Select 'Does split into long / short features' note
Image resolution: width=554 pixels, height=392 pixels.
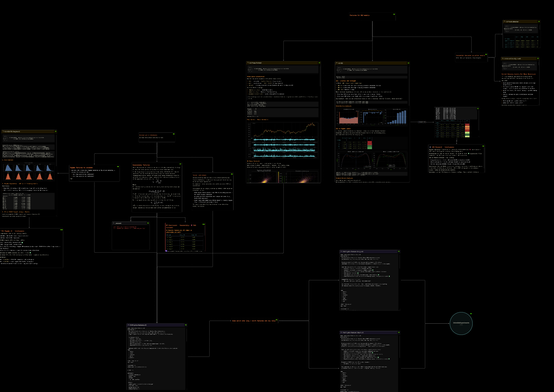click(254, 321)
